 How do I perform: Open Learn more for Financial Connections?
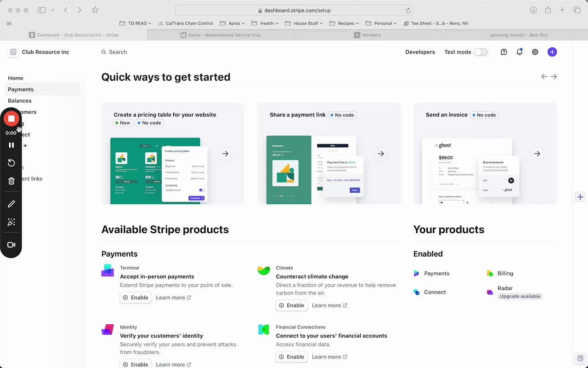tap(329, 357)
